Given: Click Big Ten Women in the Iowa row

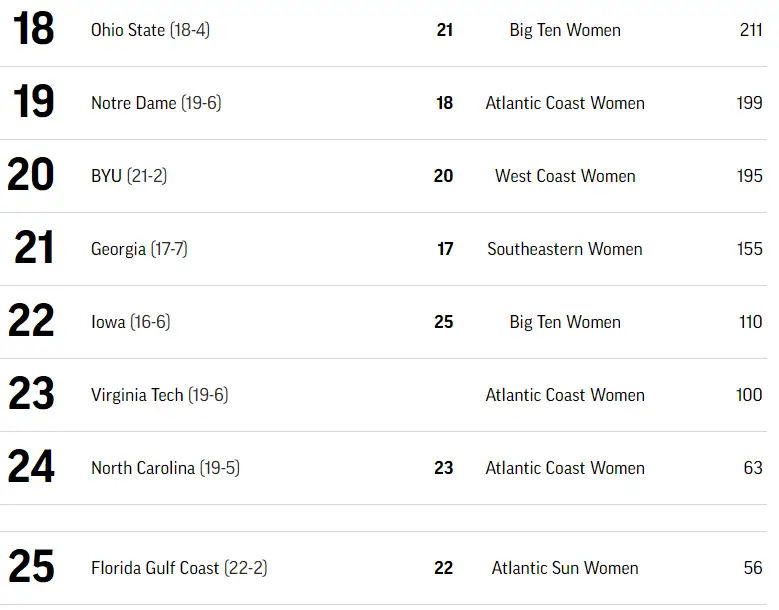Looking at the screenshot, I should [565, 322].
